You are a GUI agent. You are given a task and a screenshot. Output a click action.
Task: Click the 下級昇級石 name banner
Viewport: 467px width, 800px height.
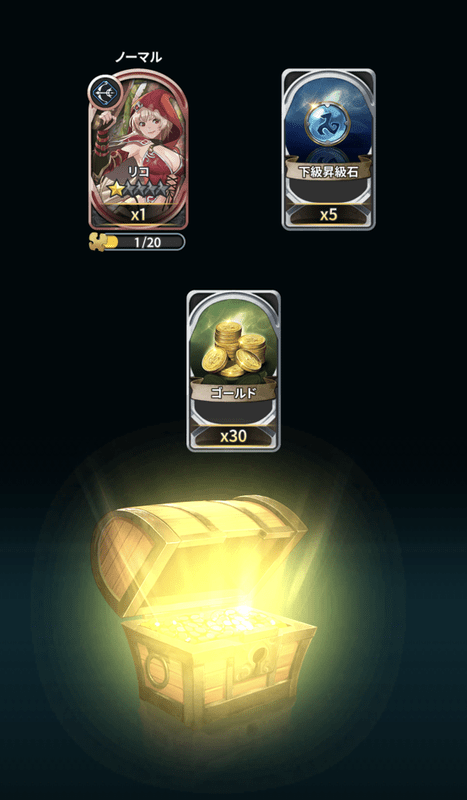click(329, 172)
